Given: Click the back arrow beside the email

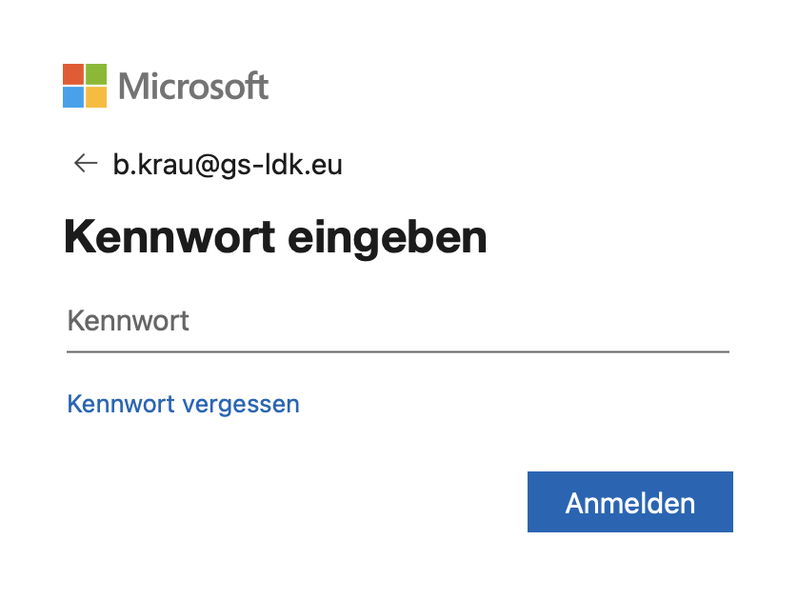Looking at the screenshot, I should (85, 164).
